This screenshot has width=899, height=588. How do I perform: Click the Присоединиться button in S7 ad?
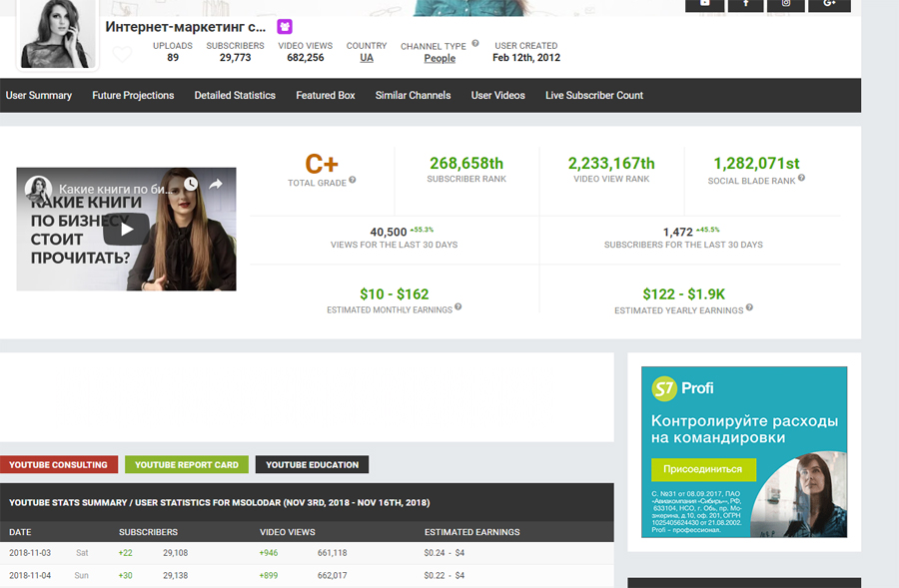point(703,469)
